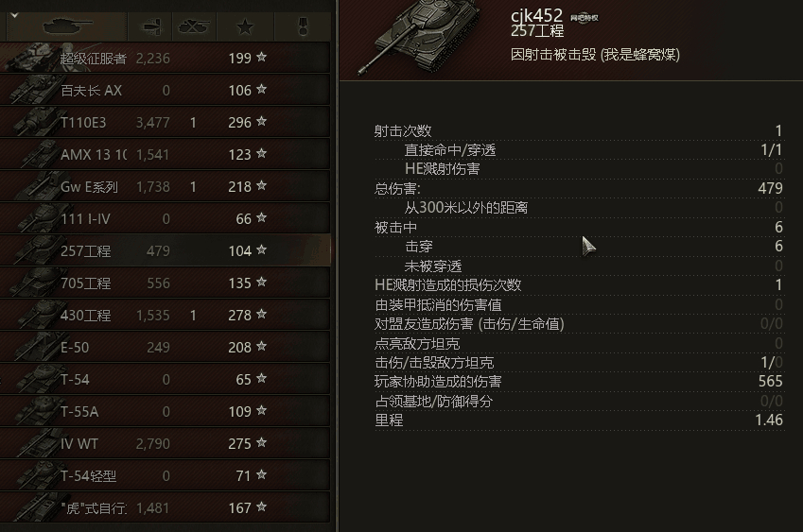The height and width of the screenshot is (532, 803).
Task: Sort by medals column header icon
Action: [303, 26]
